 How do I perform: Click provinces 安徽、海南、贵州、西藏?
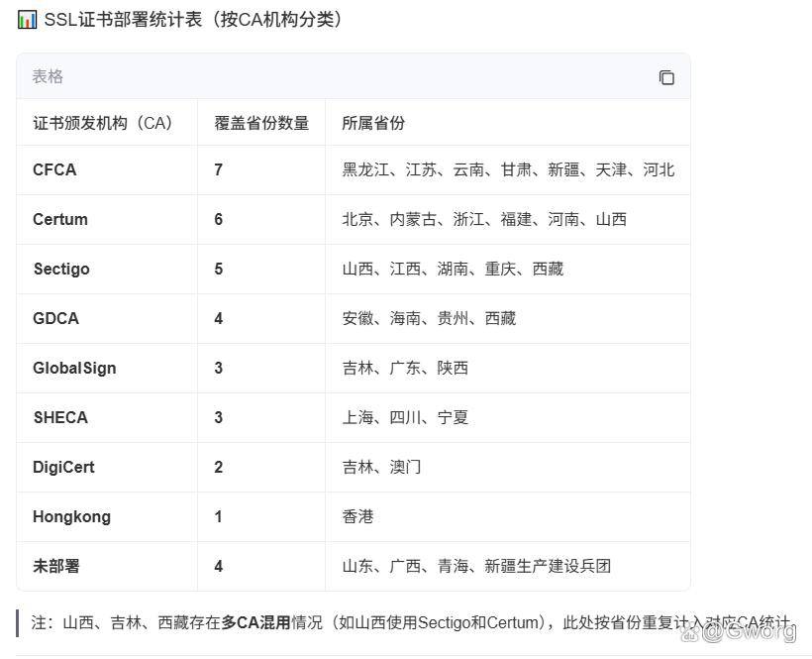pos(429,319)
